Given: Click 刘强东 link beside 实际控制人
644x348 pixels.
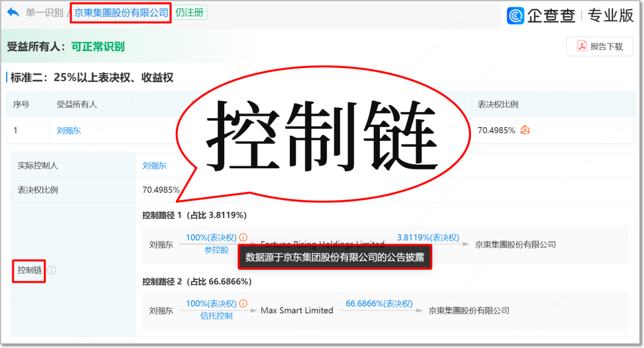Looking at the screenshot, I should click(x=154, y=165).
